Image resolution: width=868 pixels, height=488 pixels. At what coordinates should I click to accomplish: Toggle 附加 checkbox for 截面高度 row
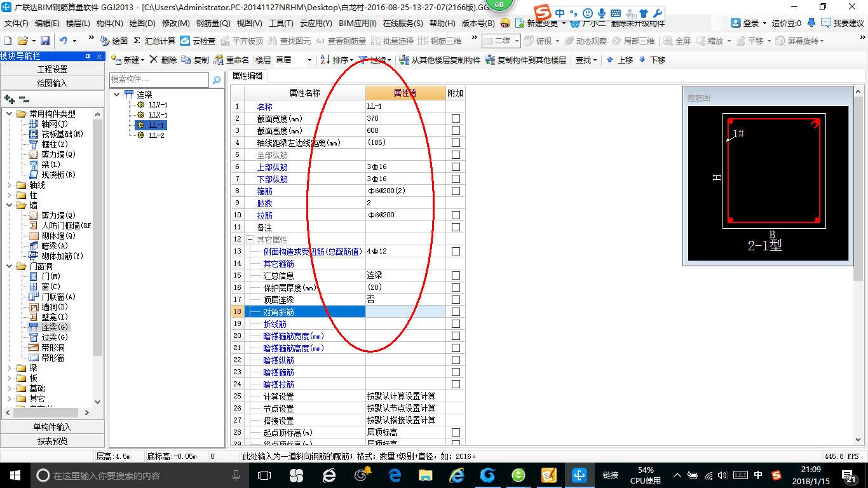click(x=456, y=131)
